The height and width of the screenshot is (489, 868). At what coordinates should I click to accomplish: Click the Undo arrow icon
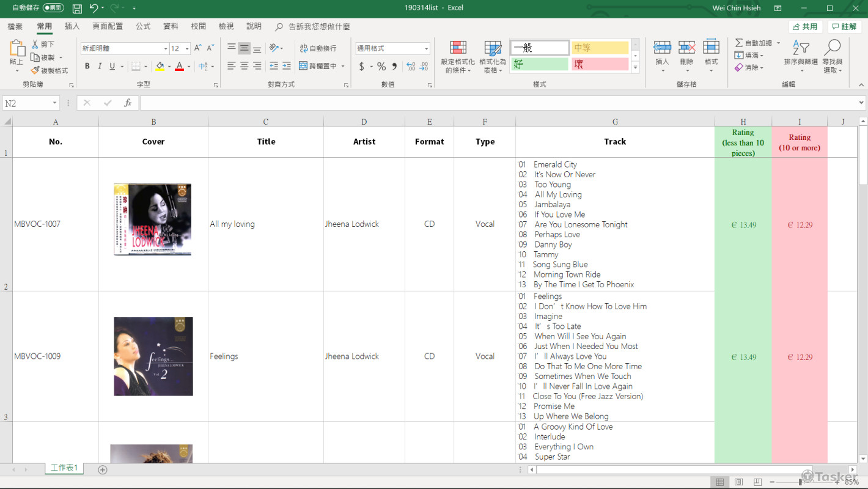[x=94, y=8]
